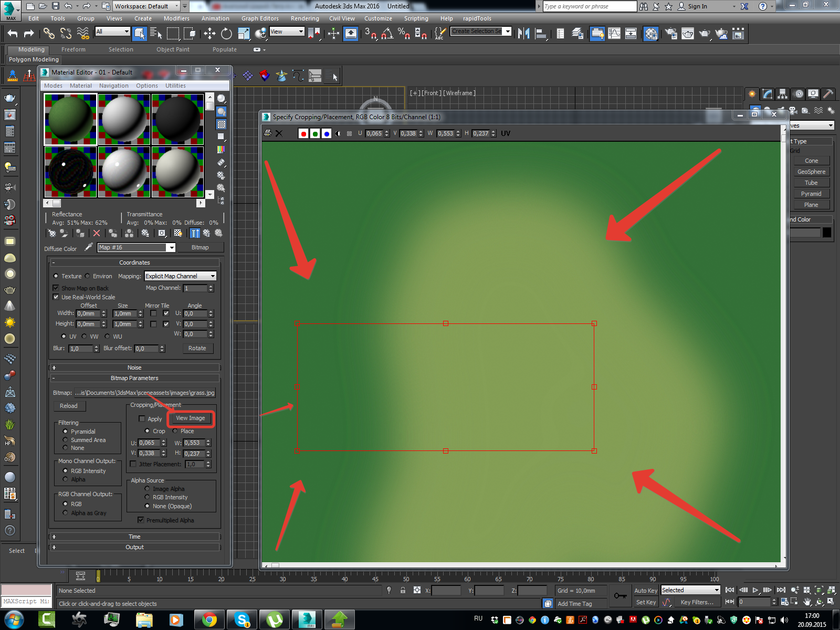Collapse the Coordinates rollout
The height and width of the screenshot is (630, 840).
(x=134, y=262)
